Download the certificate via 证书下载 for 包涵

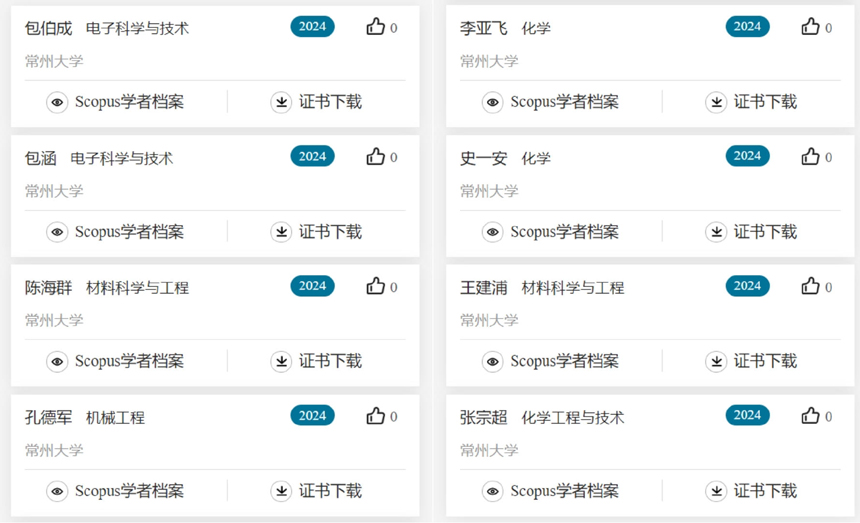(330, 232)
